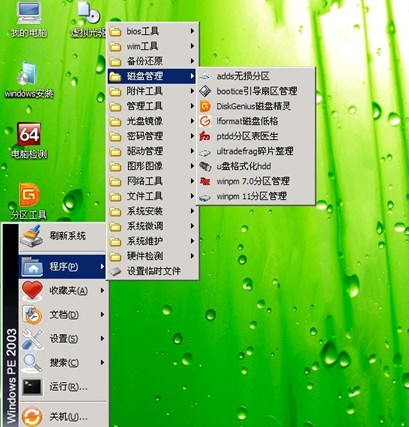The image size is (409, 427).
Task: Open the 虚拟光驱 desktop icon
Action: 89,18
